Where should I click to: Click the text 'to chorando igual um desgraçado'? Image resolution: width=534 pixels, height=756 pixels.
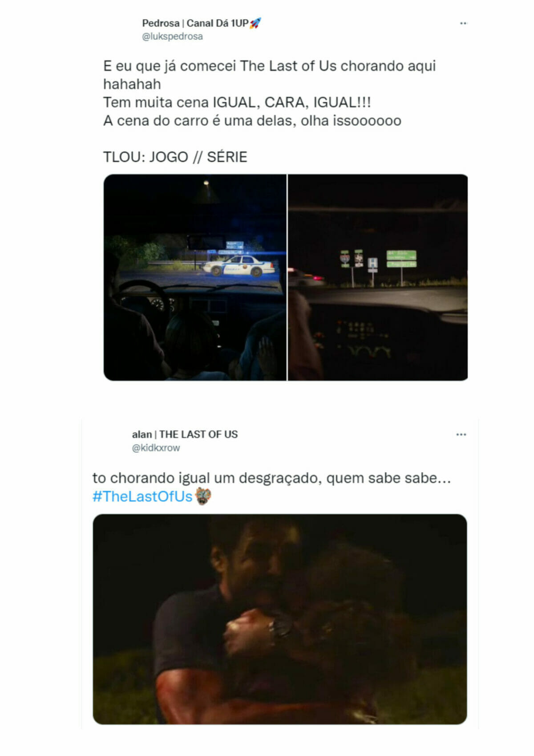[207, 478]
